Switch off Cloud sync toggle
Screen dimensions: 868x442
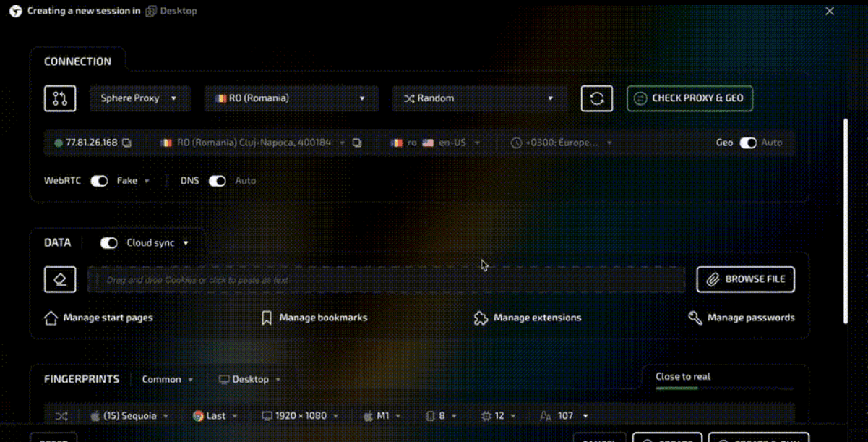(109, 243)
